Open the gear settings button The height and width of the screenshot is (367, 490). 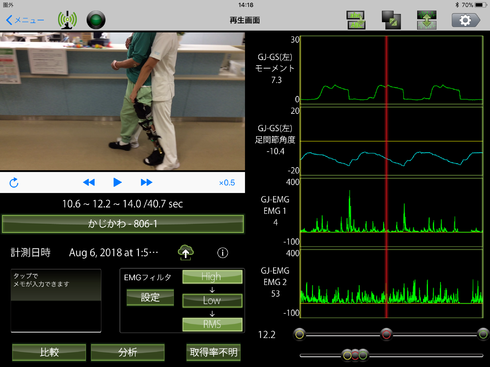point(466,20)
